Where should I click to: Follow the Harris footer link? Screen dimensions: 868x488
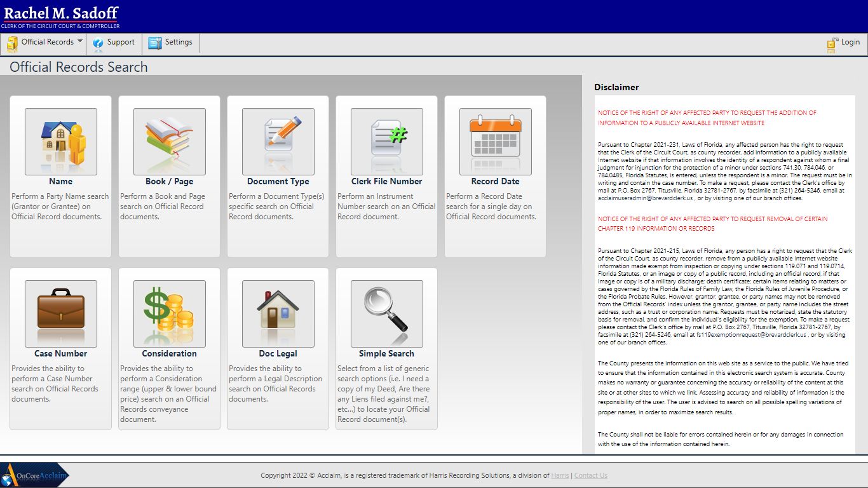(x=560, y=475)
